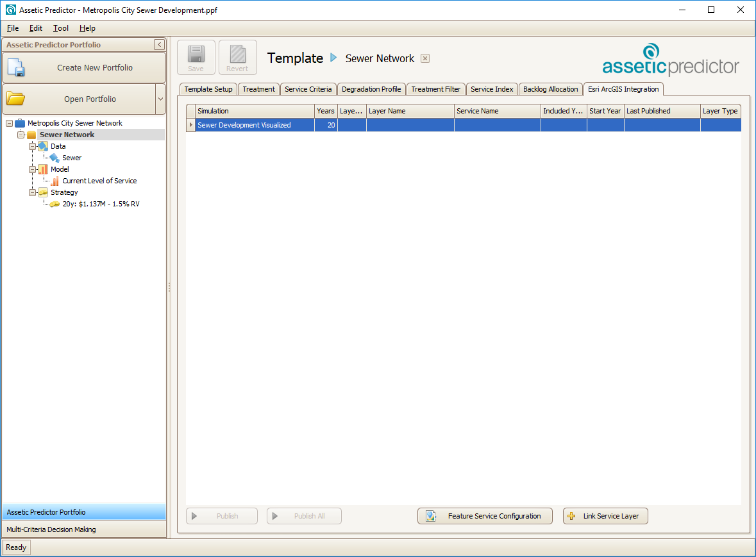756x557 pixels.
Task: Click the Sewer Network folder icon
Action: point(31,135)
